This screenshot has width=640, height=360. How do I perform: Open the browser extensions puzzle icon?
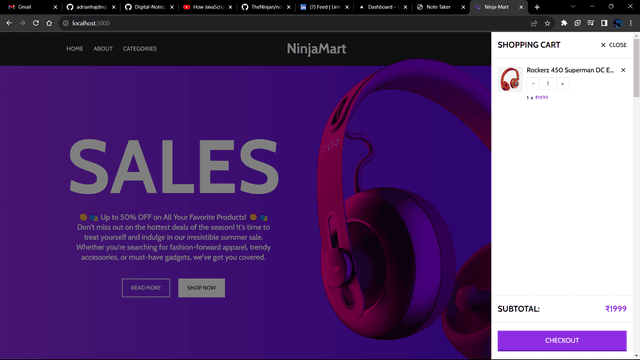(x=564, y=23)
